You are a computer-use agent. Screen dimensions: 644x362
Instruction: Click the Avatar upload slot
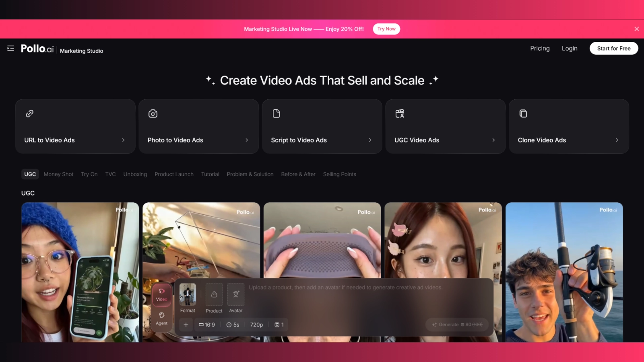point(236,294)
